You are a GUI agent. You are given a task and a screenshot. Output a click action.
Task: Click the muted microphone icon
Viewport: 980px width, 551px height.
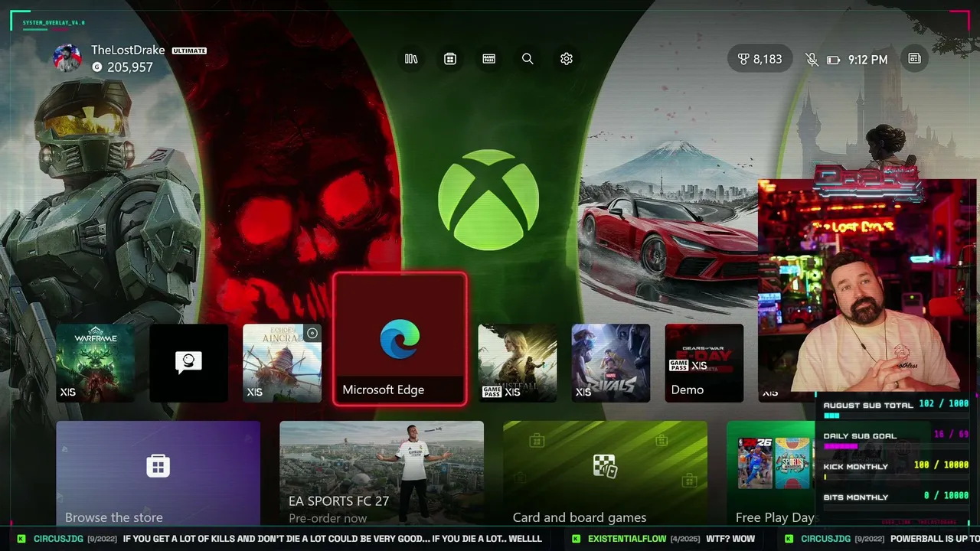(x=812, y=60)
